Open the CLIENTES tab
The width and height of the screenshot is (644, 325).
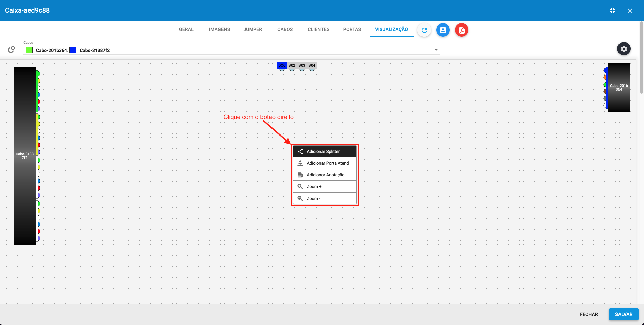(x=318, y=29)
